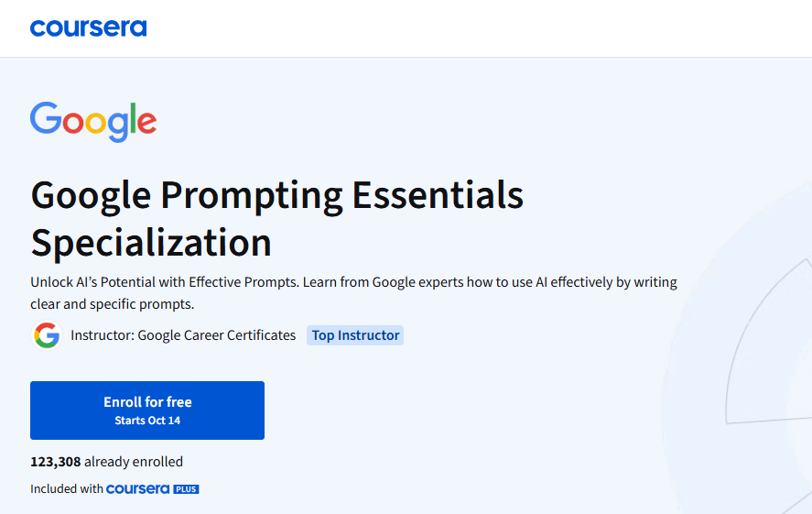
Task: Click the Coursera logo in the header
Action: tap(88, 27)
